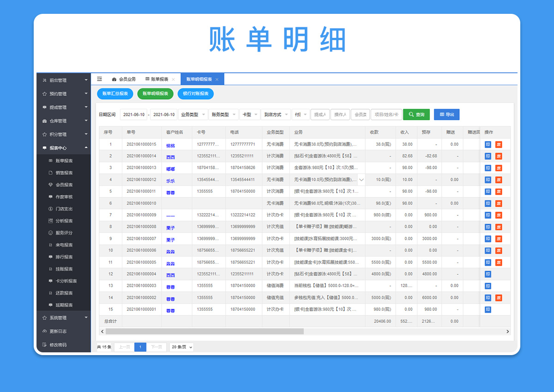
Task: Open the 账务类型 filter dropdown
Action: pos(223,114)
